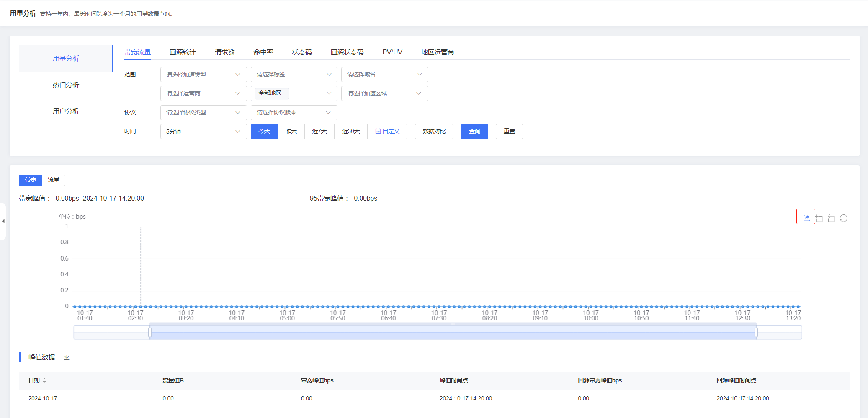Switch to the PV/UV tab
Viewport: 868px width, 418px height.
392,52
